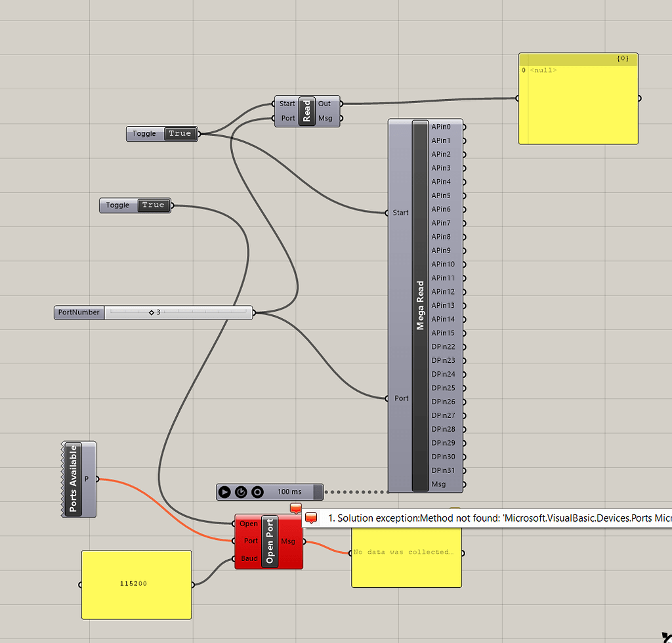
Task: Select the Ports Available component
Action: 74,478
